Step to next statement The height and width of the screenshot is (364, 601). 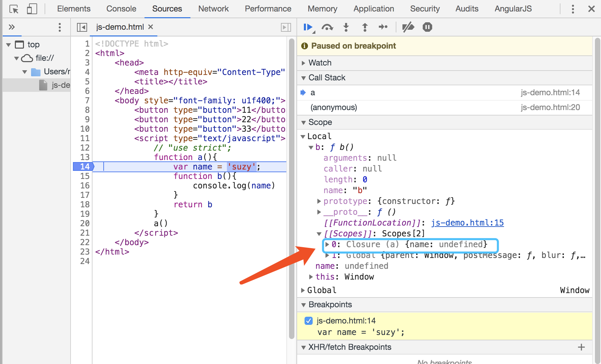click(x=383, y=27)
